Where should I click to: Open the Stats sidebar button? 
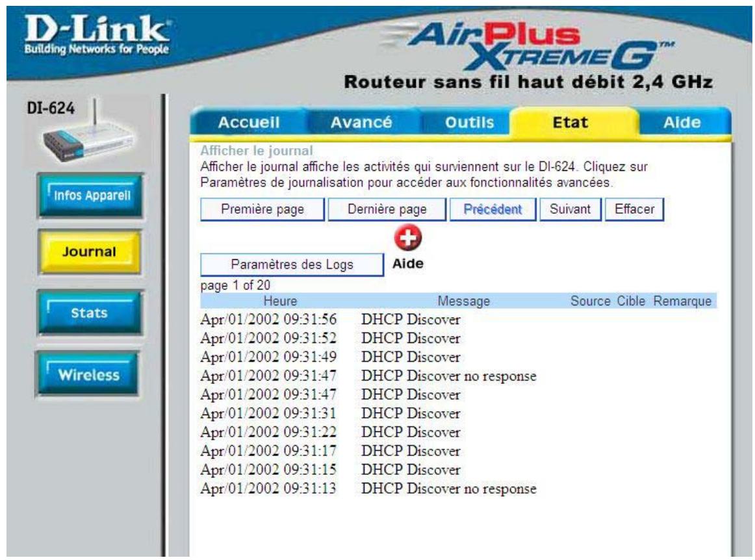[90, 313]
